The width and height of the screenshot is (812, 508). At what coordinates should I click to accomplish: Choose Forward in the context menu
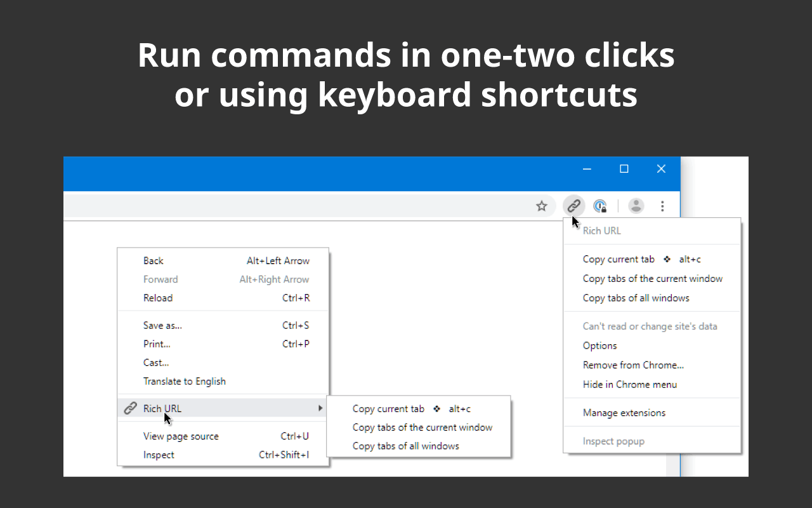point(223,279)
